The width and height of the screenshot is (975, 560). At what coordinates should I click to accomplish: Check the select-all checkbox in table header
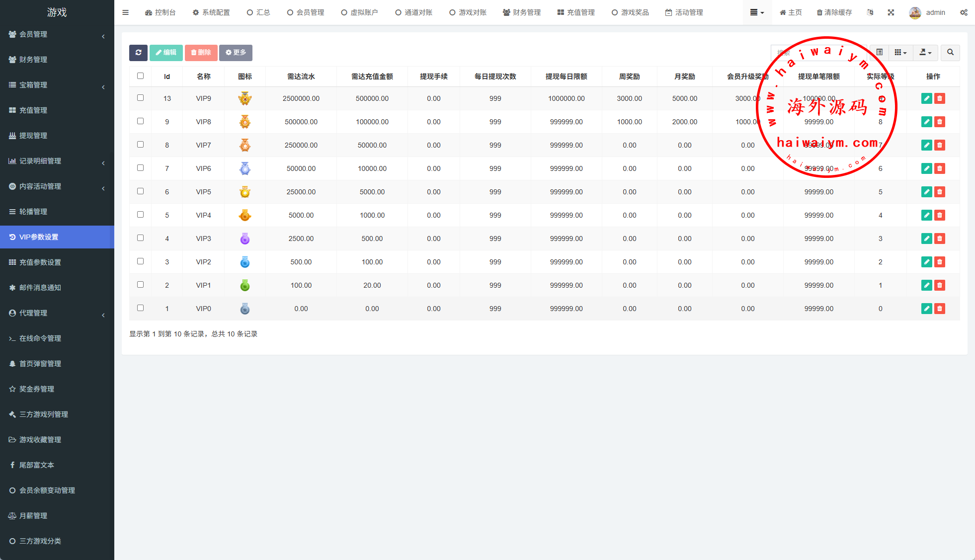[140, 76]
